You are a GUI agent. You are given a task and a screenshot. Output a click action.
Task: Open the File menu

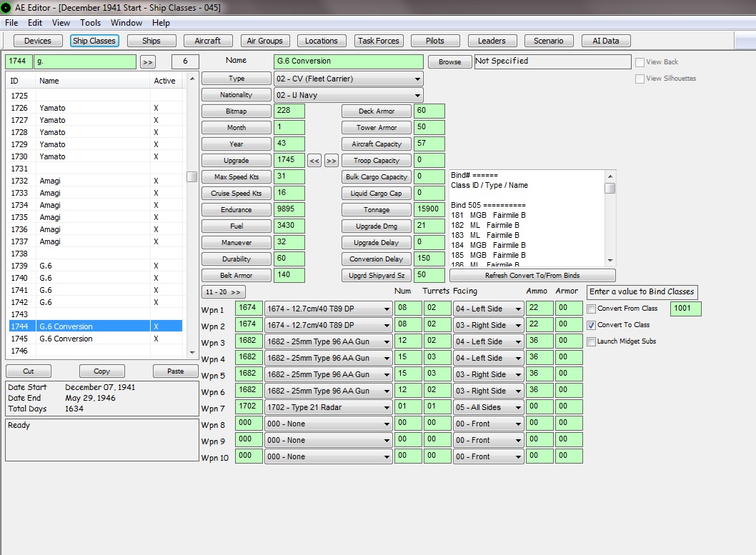coord(11,23)
